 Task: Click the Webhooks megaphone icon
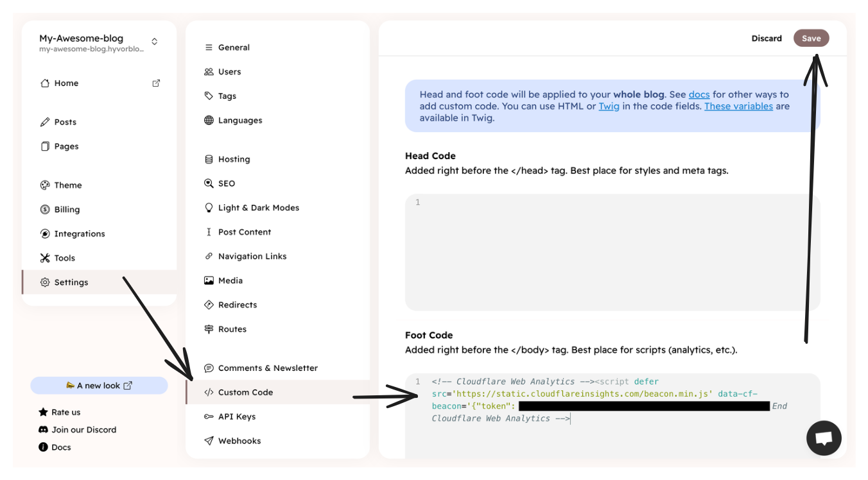tap(207, 441)
